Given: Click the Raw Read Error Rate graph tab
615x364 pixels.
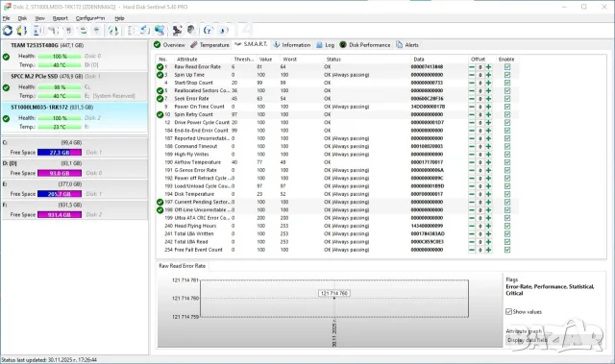Looking at the screenshot, I should click(182, 266).
